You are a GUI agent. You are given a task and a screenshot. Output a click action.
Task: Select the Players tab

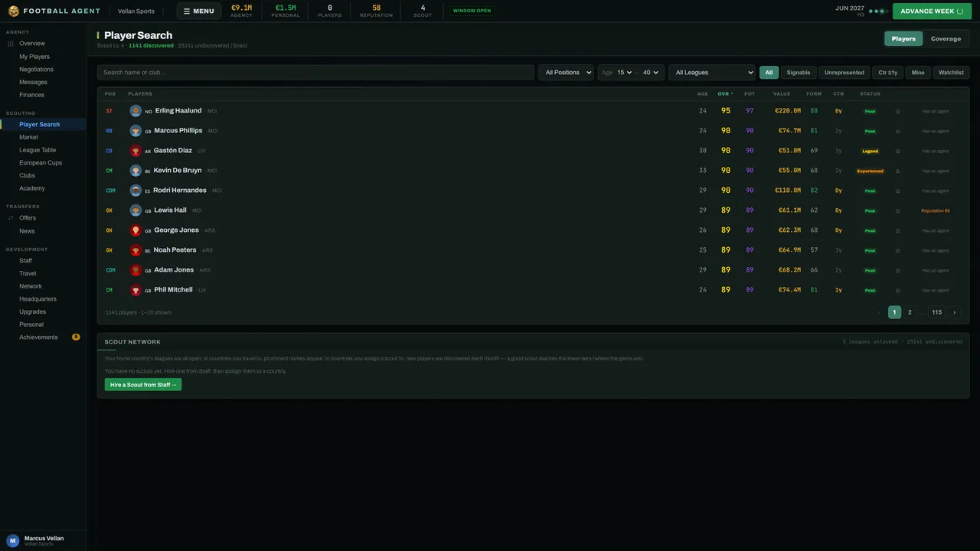click(x=903, y=38)
